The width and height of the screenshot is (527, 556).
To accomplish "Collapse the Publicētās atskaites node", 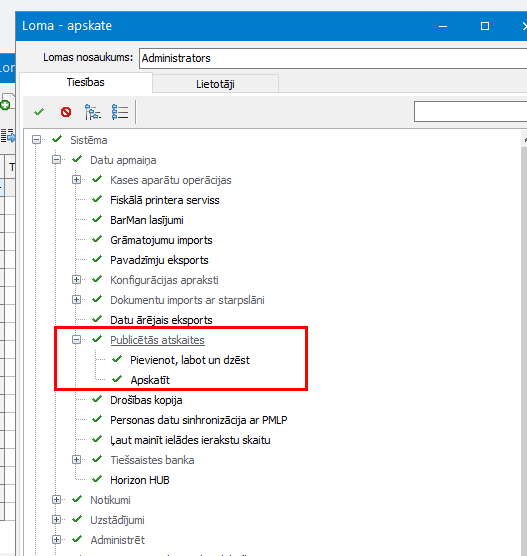I will pos(76,340).
